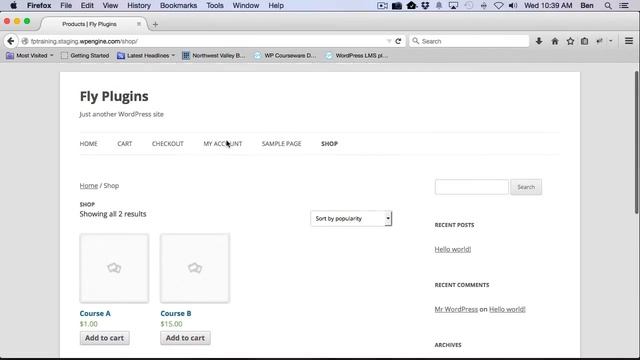Click the Course B placeholder image
The width and height of the screenshot is (640, 360).
point(195,268)
